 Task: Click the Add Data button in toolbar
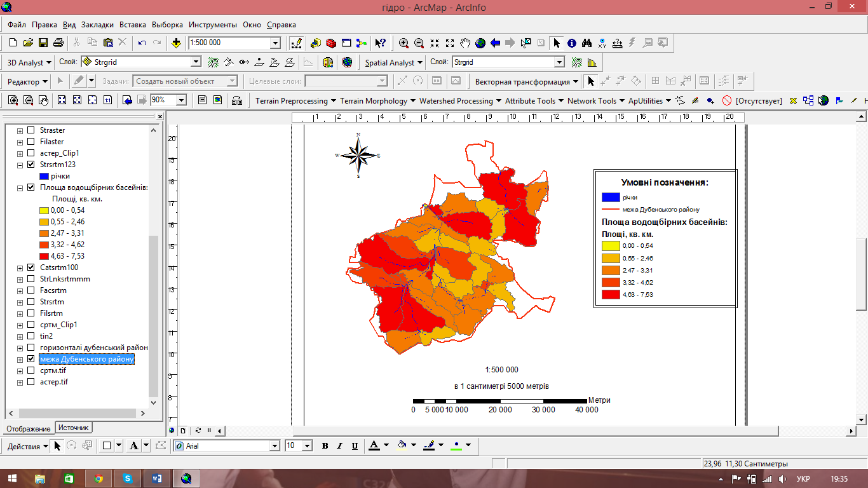tap(176, 43)
